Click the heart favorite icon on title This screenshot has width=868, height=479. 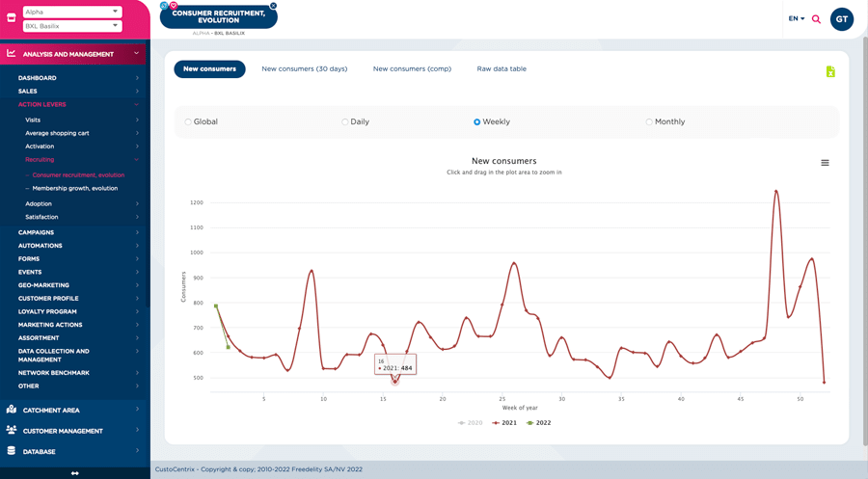point(174,6)
